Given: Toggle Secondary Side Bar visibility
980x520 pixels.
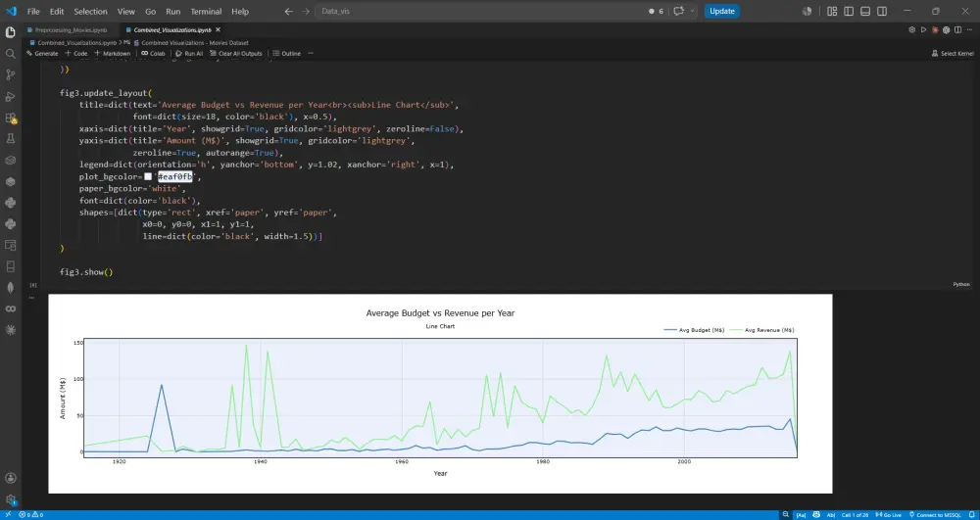Looking at the screenshot, I should [882, 11].
